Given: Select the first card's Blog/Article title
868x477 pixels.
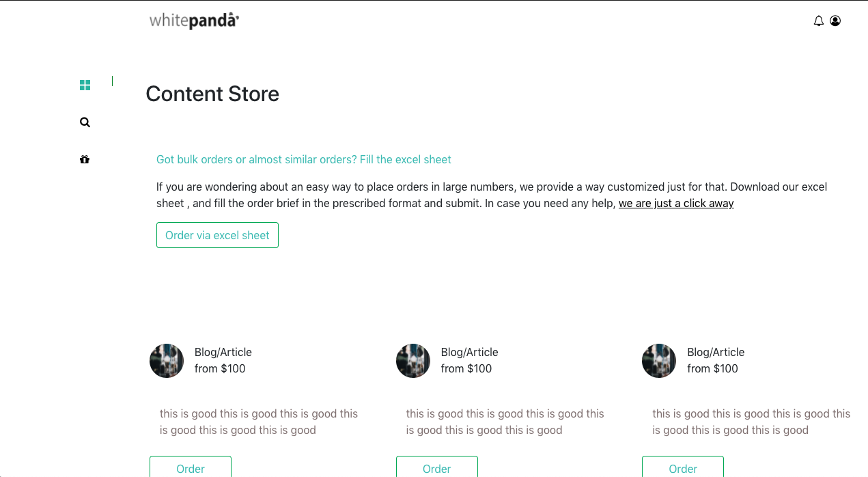Looking at the screenshot, I should 223,352.
